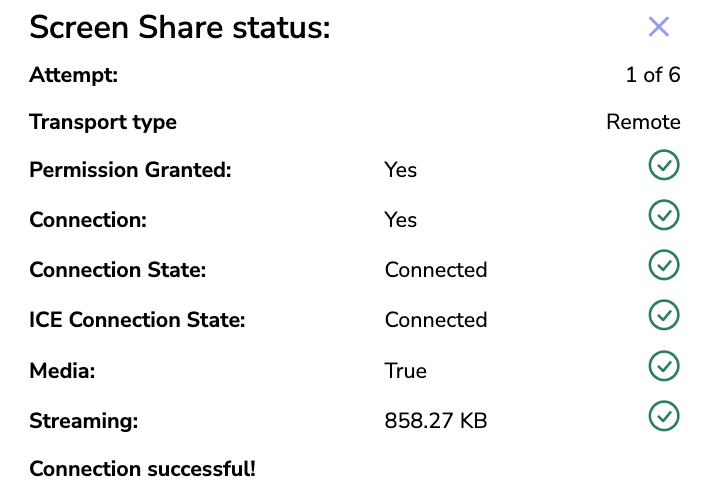The width and height of the screenshot is (710, 504).
Task: Click the Permission Granted label
Action: click(x=130, y=170)
